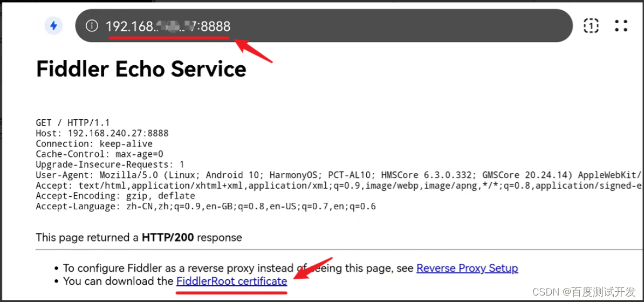Click the Fiddler Echo Service heading
This screenshot has width=644, height=302.
coord(141,68)
